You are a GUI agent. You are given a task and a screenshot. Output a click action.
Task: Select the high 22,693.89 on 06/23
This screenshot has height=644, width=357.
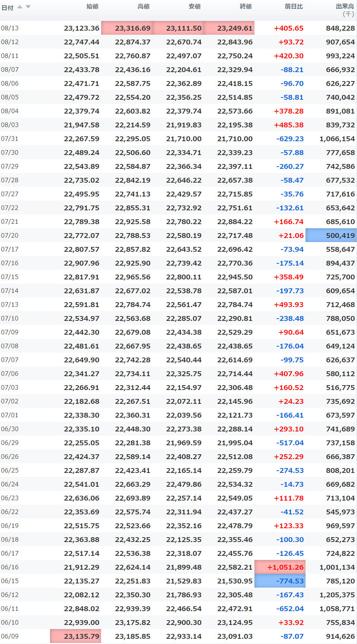[133, 498]
